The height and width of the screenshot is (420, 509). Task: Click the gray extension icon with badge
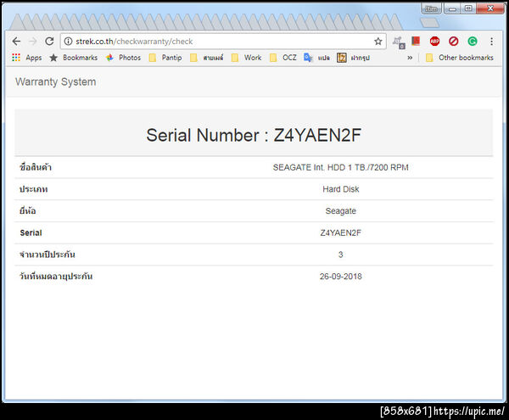pyautogui.click(x=399, y=42)
